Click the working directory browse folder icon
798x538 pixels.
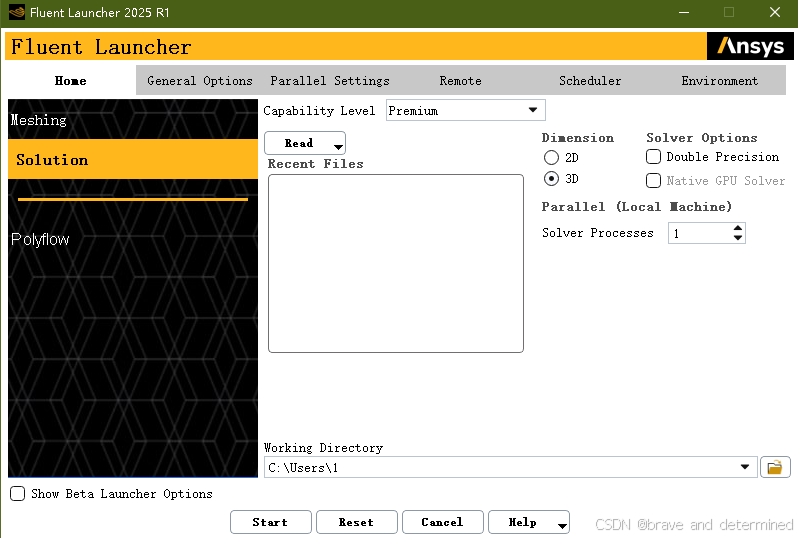tap(775, 467)
